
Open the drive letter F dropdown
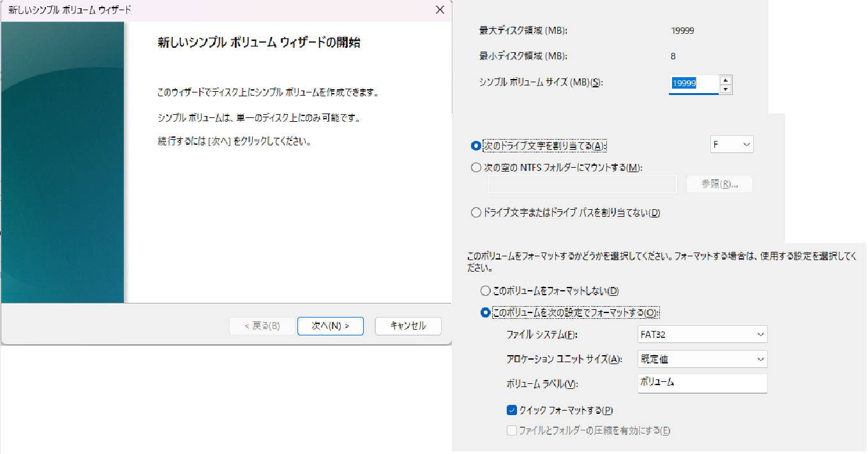click(732, 145)
